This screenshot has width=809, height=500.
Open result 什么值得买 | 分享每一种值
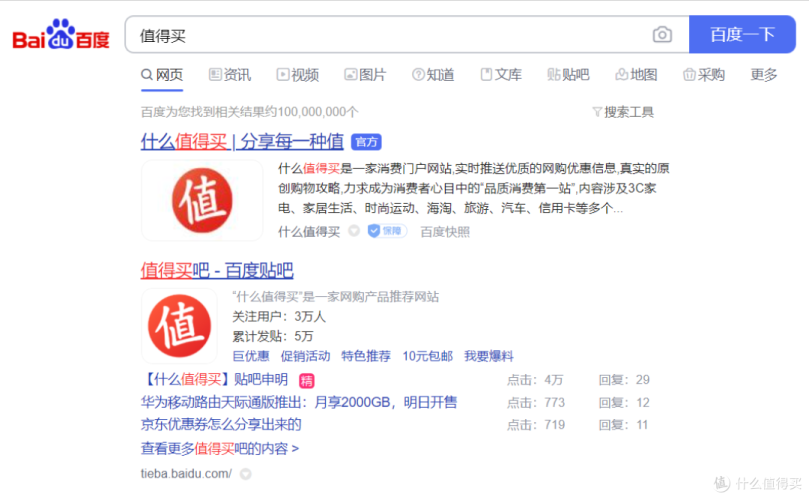tap(242, 141)
